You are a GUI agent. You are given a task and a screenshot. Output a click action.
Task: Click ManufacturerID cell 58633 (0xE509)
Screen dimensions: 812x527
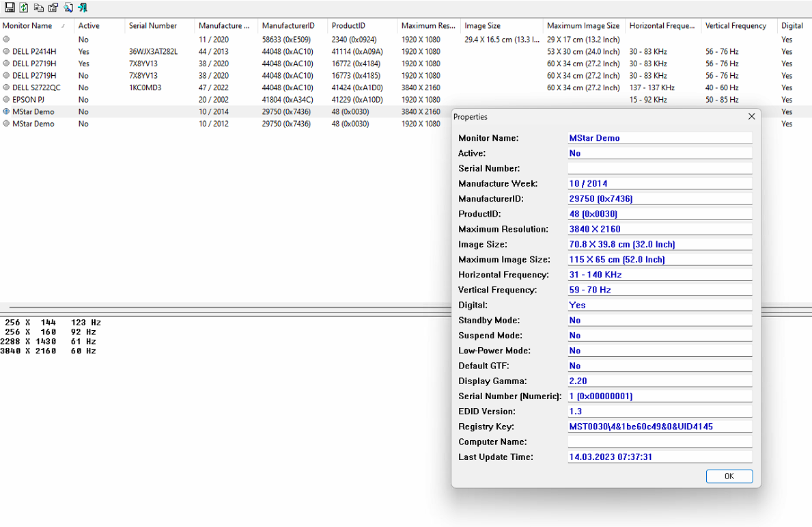click(286, 40)
